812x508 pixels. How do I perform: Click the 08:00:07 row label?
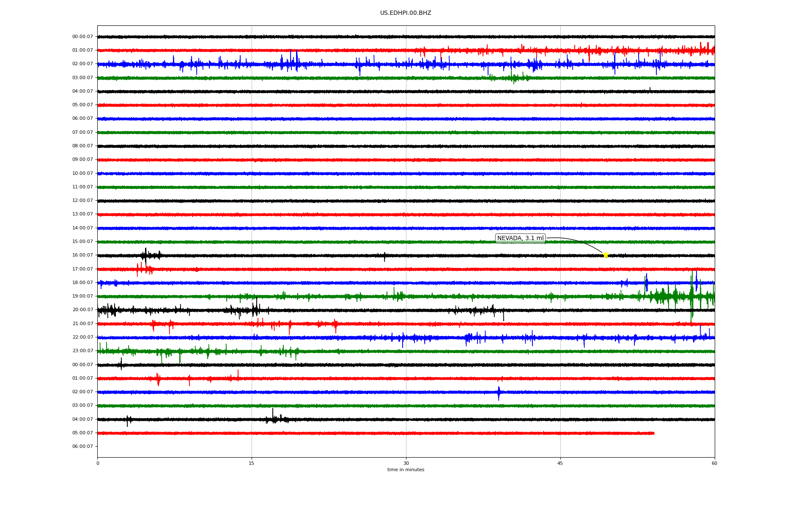82,146
